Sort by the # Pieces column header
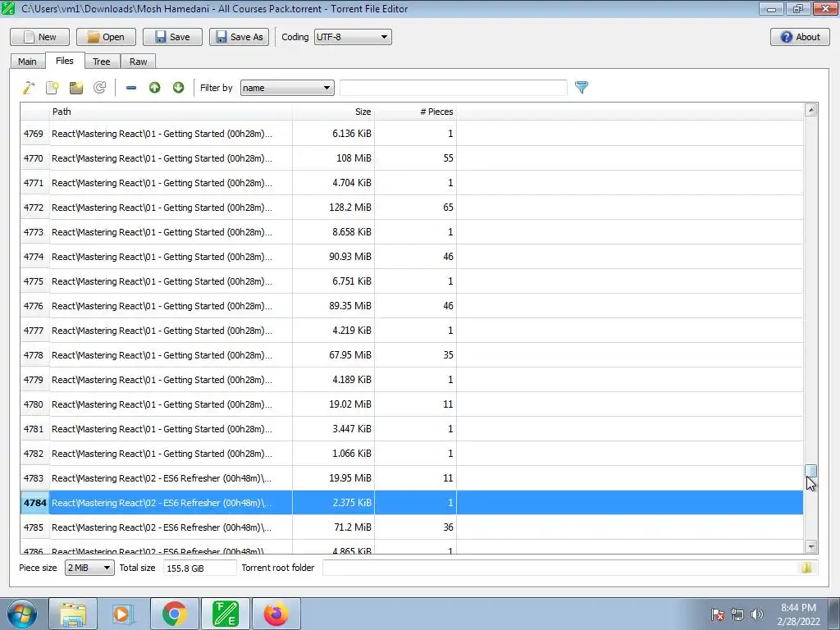Screen dimensions: 840x630 [x=415, y=112]
